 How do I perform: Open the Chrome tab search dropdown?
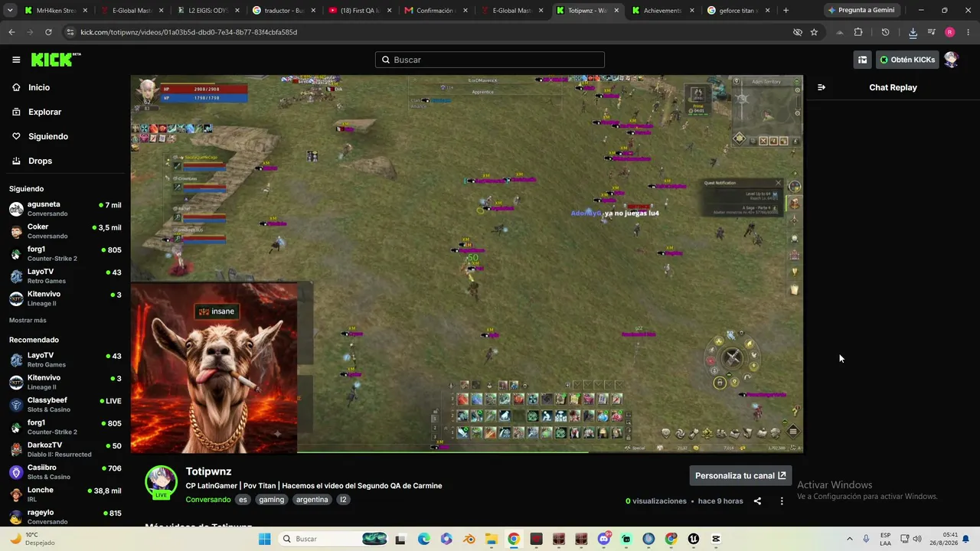(x=10, y=11)
